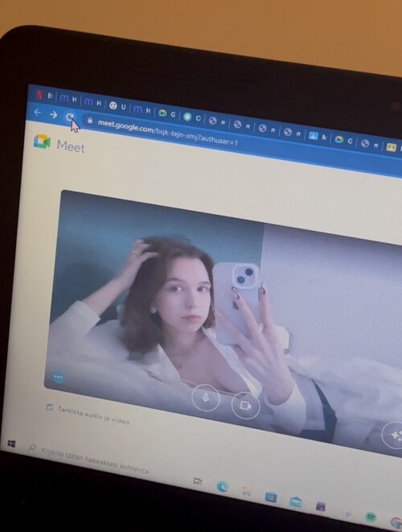The image size is (402, 532).
Task: Click the Google Meet logo
Action: 42,142
